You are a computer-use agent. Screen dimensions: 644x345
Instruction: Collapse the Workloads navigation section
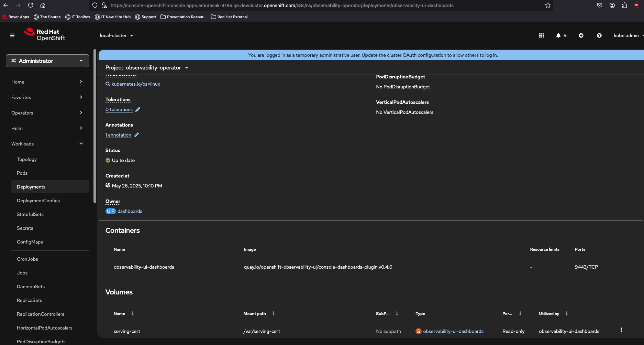pos(47,144)
